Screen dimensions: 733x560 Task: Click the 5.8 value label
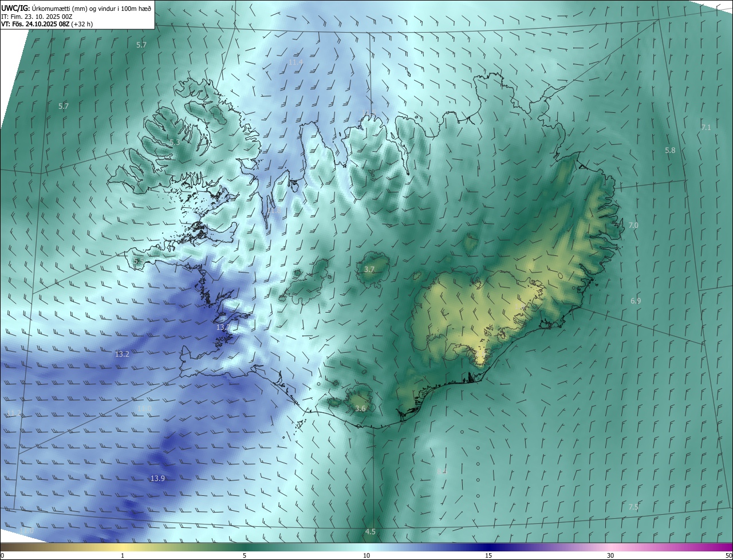pyautogui.click(x=670, y=150)
